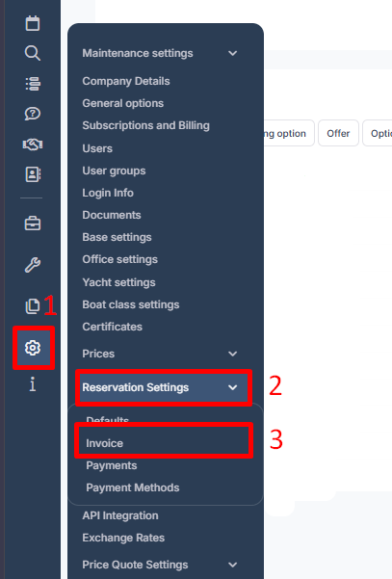392x579 pixels.
Task: Open the handshake partners icon
Action: point(33,144)
